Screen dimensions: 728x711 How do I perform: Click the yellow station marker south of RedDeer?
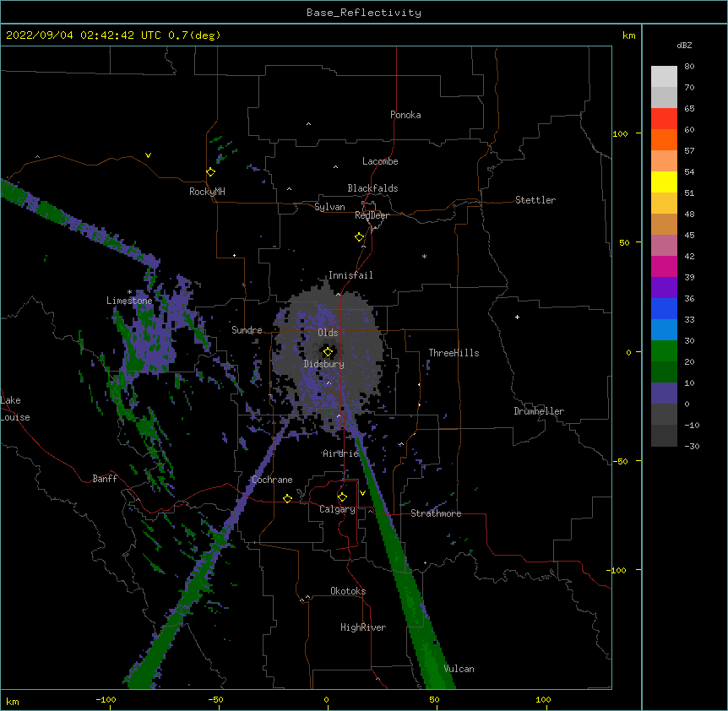click(359, 237)
